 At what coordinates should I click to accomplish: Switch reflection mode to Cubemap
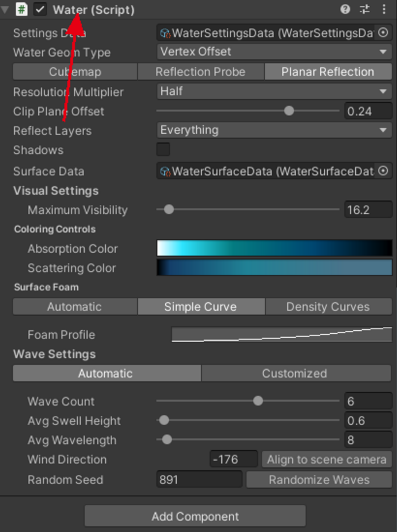75,72
